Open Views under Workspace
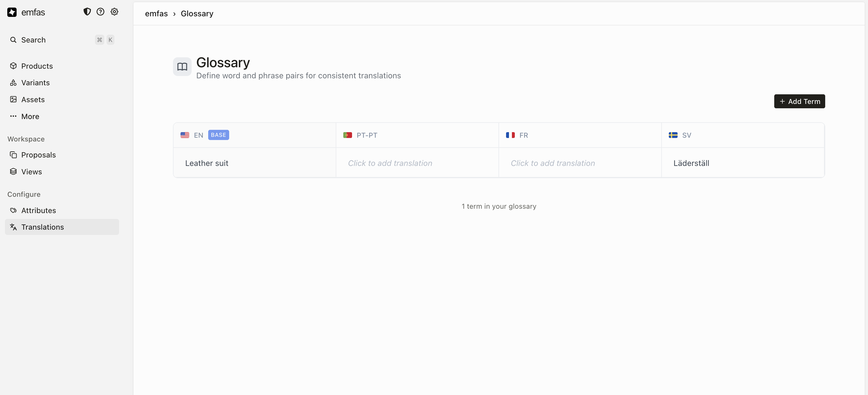The height and width of the screenshot is (395, 868). pyautogui.click(x=31, y=172)
